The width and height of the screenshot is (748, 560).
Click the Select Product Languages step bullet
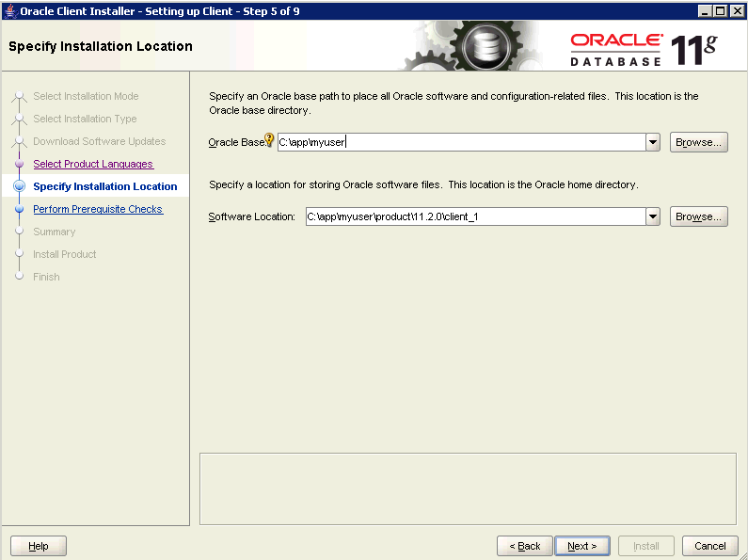click(x=18, y=164)
